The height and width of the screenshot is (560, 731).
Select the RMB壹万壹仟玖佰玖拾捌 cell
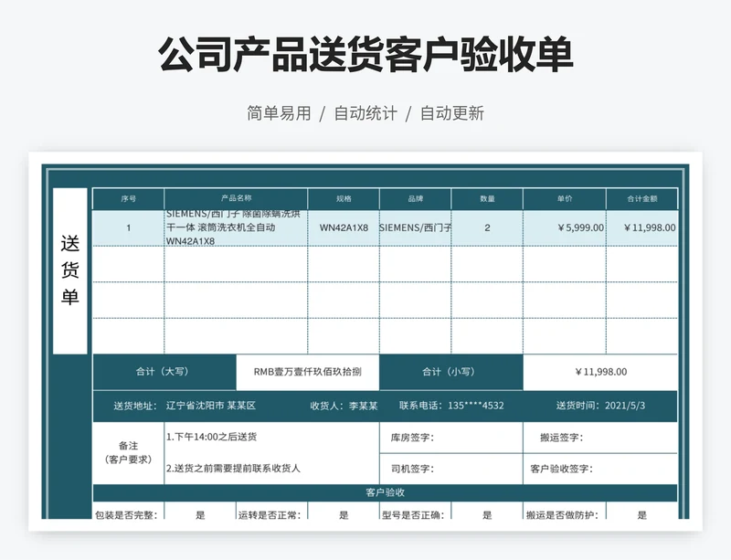[x=308, y=372]
